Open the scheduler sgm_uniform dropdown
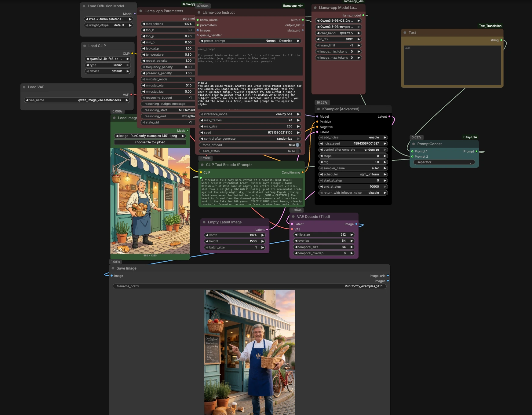Viewport: 532px width, 415px height. (x=353, y=174)
